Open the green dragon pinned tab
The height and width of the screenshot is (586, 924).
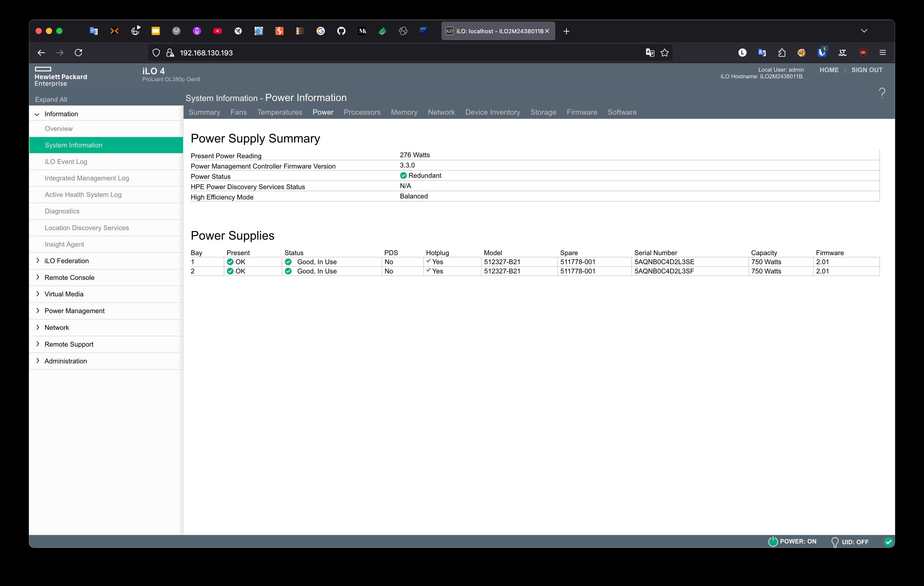tap(383, 31)
